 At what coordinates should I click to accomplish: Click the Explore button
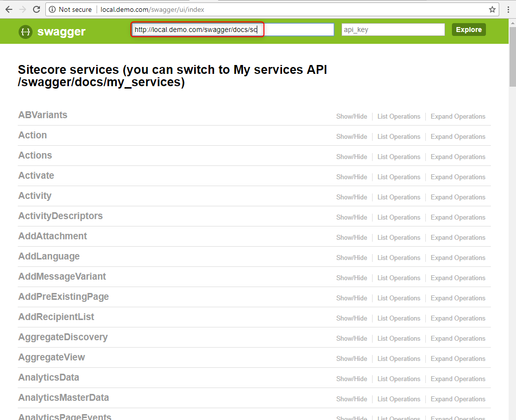click(x=469, y=30)
